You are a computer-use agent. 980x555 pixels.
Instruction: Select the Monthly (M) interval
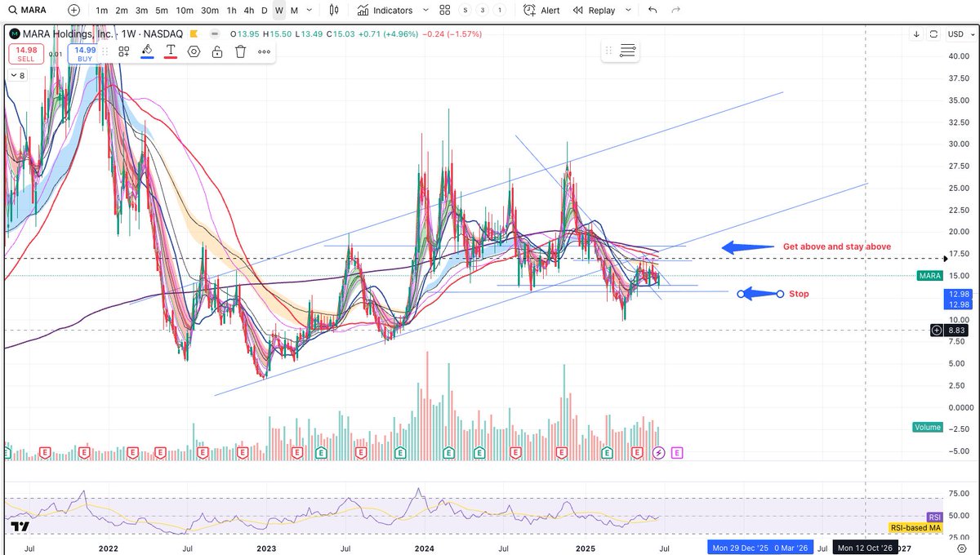pos(294,11)
